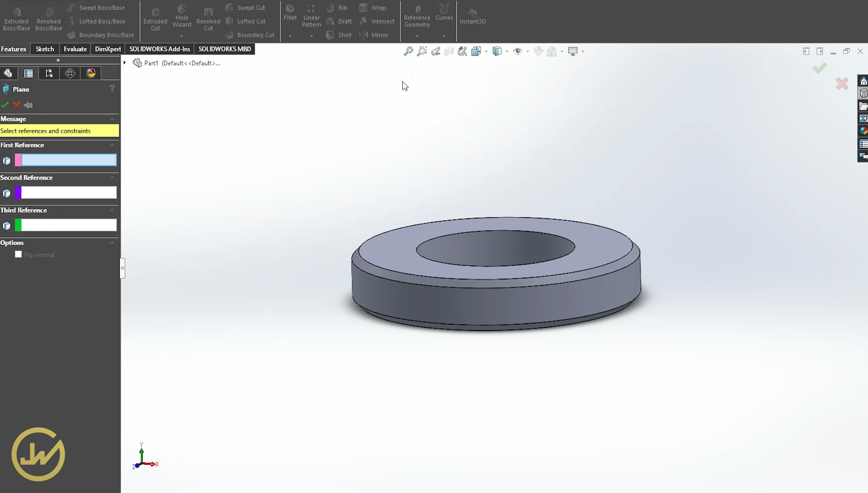This screenshot has width=868, height=493.
Task: Click the Extruded Boss/Base tool
Action: (x=16, y=19)
